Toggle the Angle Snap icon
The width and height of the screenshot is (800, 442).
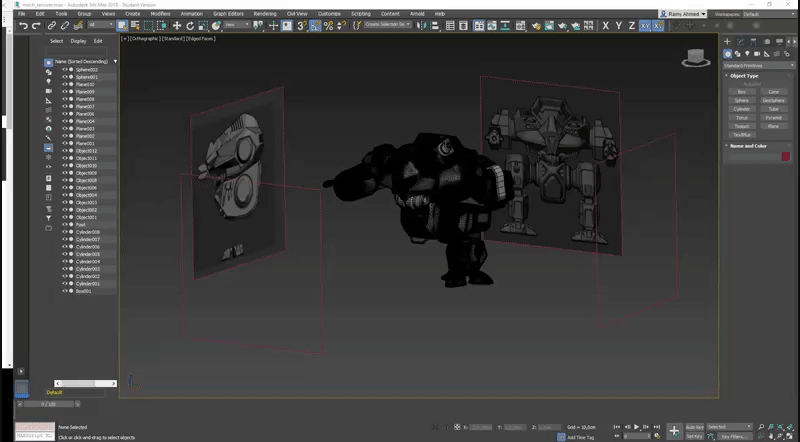(315, 25)
